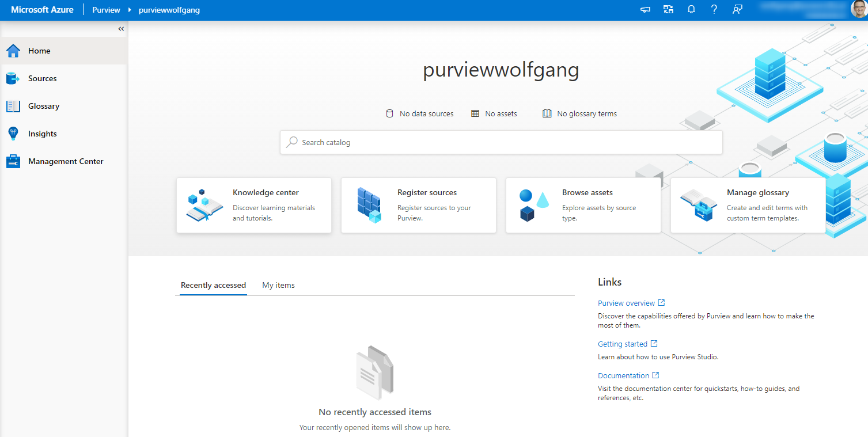This screenshot has width=868, height=437.
Task: Switch to the My items tab
Action: coord(278,285)
